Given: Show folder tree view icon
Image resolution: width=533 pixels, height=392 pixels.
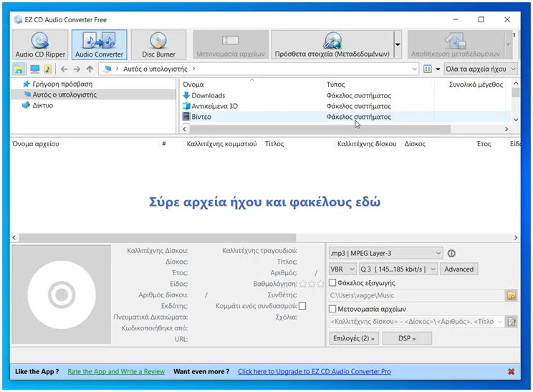Looking at the screenshot, I should pyautogui.click(x=19, y=69).
